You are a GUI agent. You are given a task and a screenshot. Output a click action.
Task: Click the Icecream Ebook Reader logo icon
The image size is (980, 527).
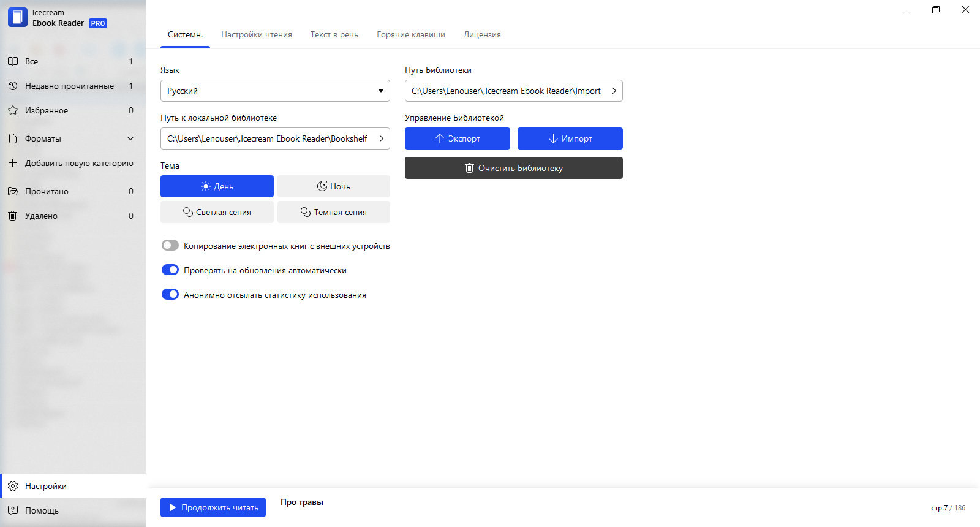18,17
